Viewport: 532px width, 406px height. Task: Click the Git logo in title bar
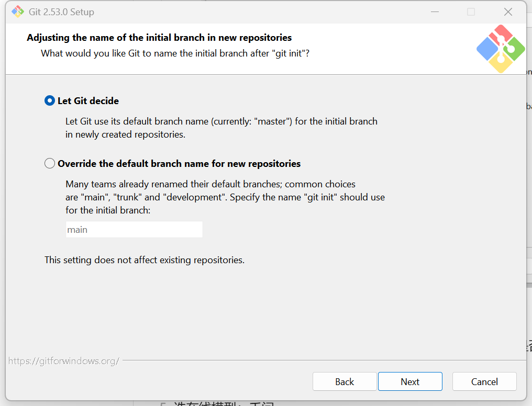[18, 12]
